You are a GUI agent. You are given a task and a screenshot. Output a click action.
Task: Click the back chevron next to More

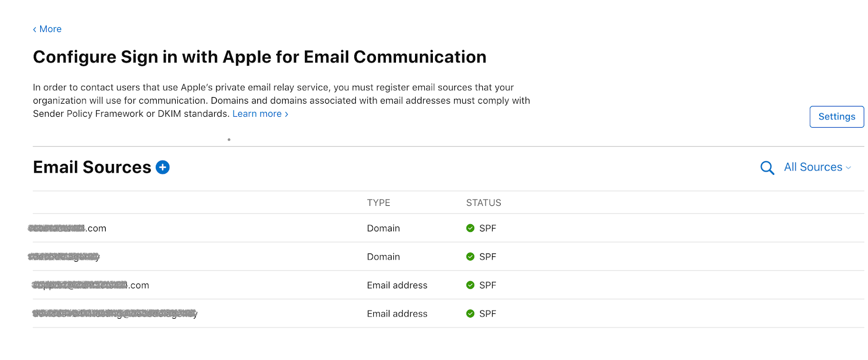34,29
